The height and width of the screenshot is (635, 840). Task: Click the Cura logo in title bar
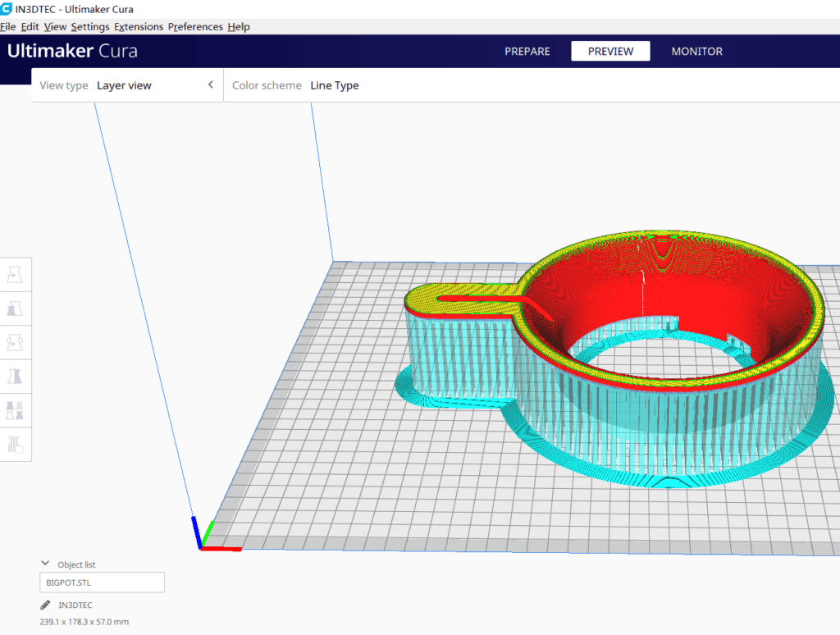7,9
